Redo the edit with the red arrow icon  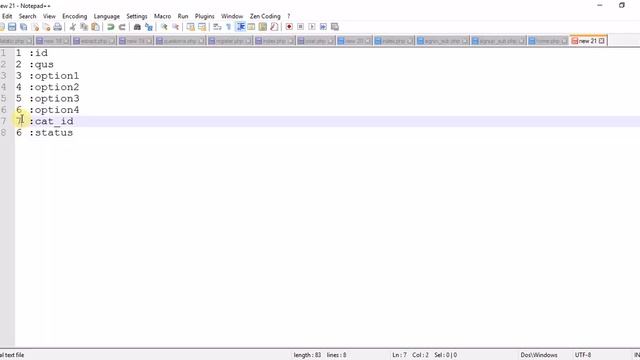pyautogui.click(x=122, y=27)
